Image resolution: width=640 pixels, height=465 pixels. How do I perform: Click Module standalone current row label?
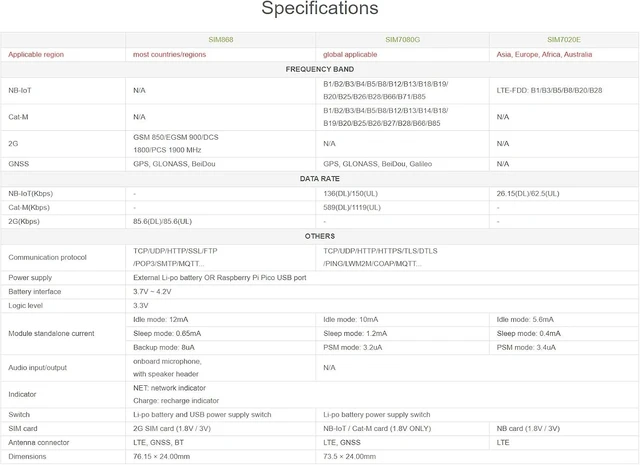point(51,334)
